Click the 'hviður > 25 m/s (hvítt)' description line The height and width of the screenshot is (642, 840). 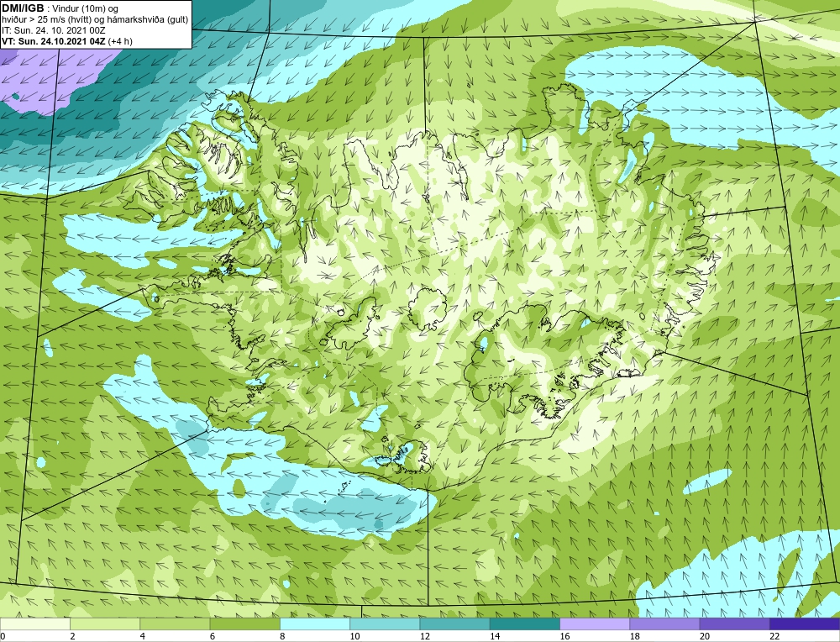pyautogui.click(x=95, y=20)
